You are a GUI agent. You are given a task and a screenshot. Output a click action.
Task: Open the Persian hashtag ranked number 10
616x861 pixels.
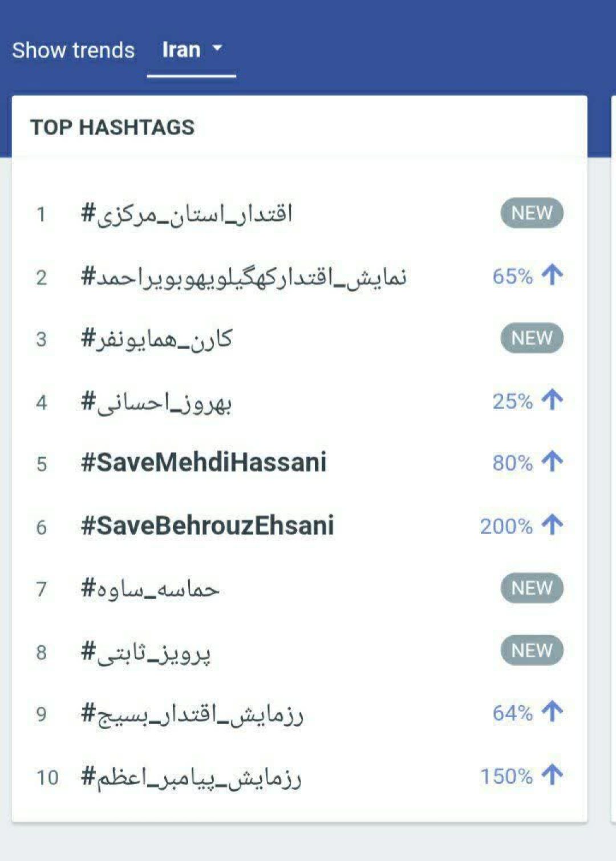191,777
